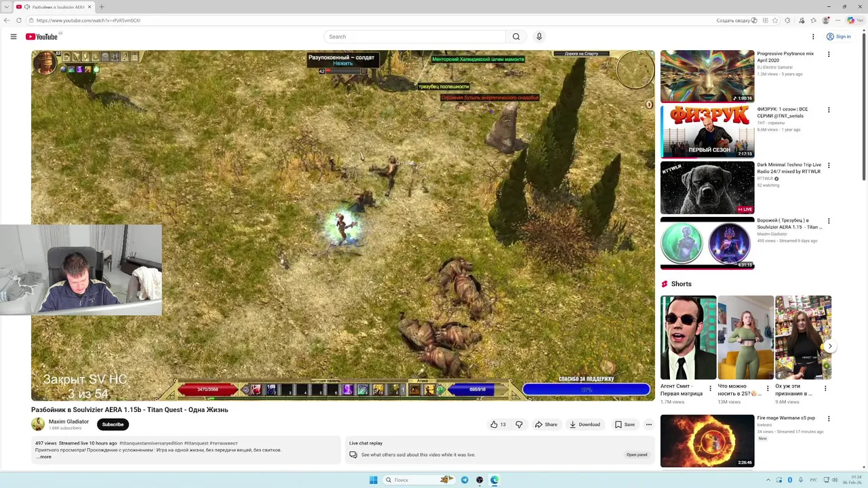Go back in the browser
Screen dimensions: 868x488
pos(7,20)
